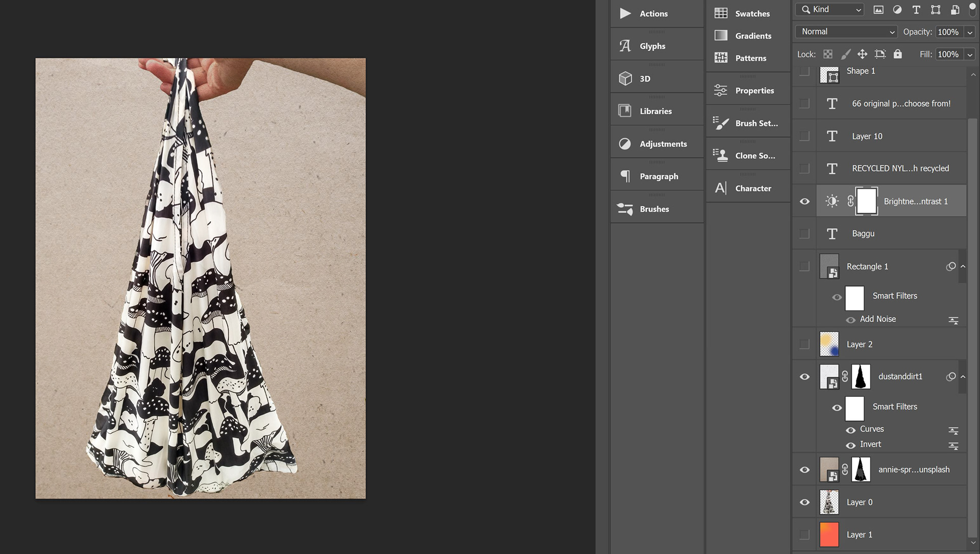Filter layers by adjustment layers icon
This screenshot has width=980, height=554.
click(x=897, y=10)
